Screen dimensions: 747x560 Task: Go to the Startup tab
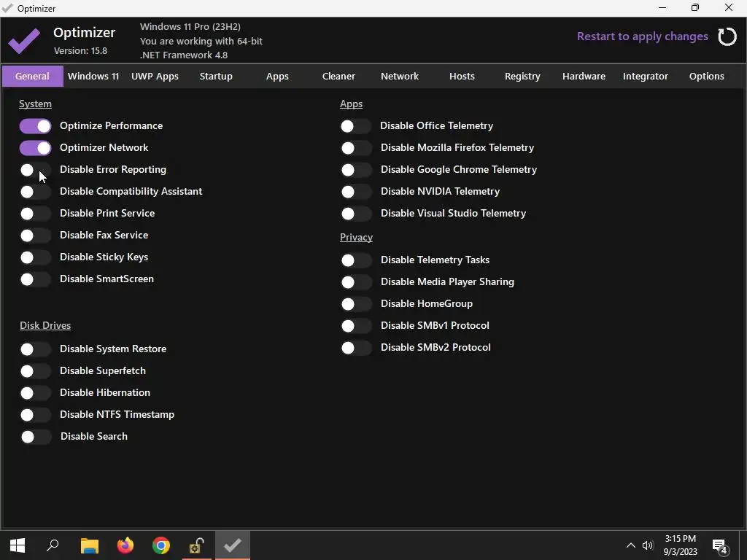tap(216, 76)
